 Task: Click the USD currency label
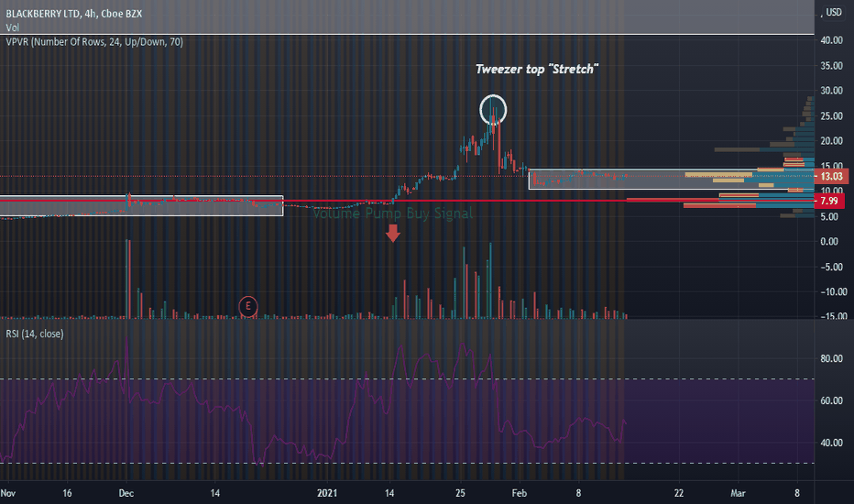pos(833,13)
